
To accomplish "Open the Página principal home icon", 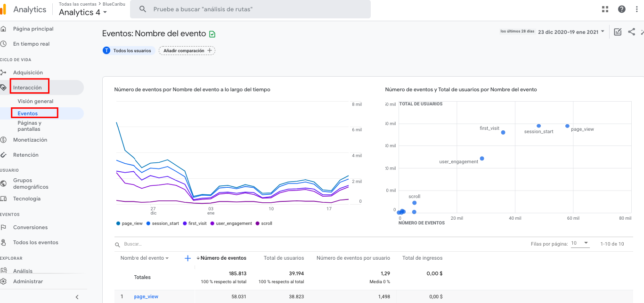I will (4, 28).
